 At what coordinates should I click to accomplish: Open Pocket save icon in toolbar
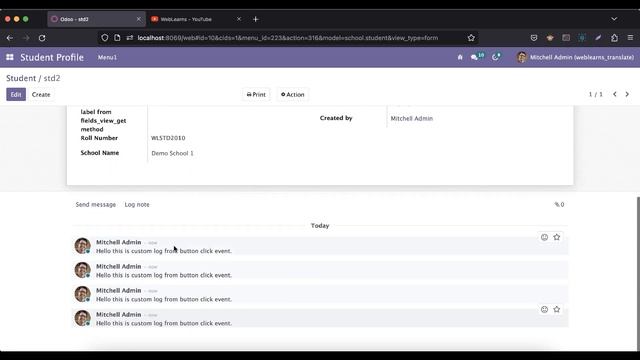534,38
